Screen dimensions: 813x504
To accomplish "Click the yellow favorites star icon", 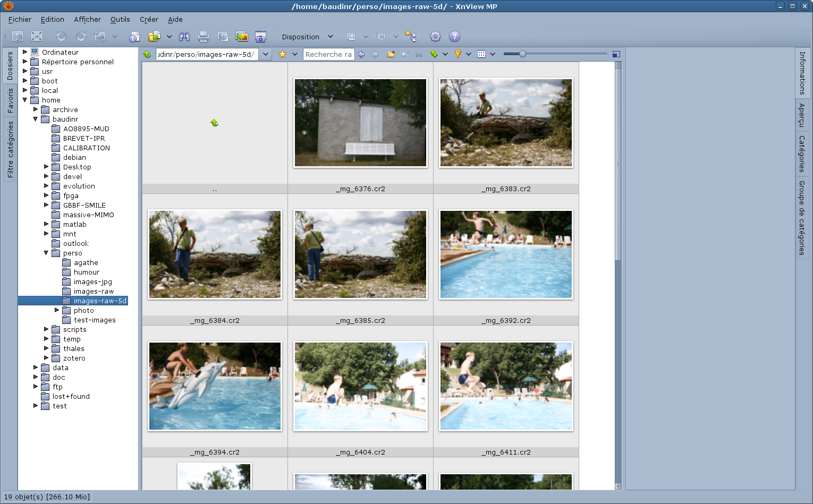I will coord(282,54).
